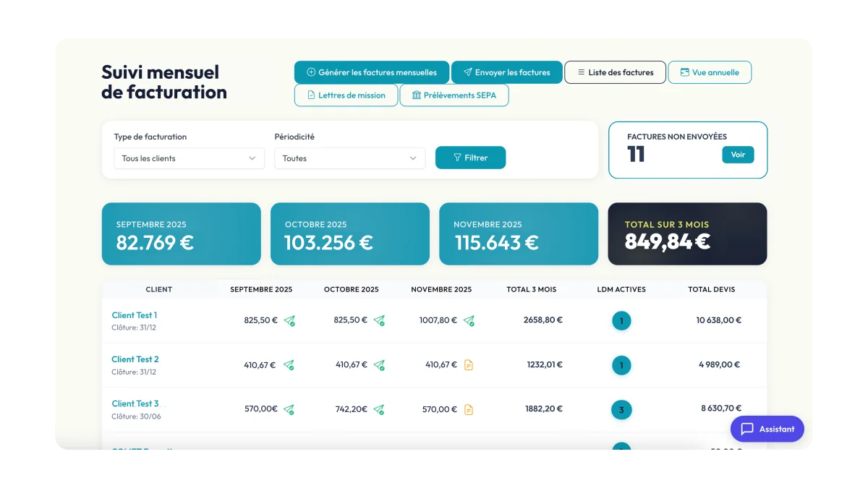Open the Client Test 2 link
The height and width of the screenshot is (488, 868).
click(x=135, y=359)
